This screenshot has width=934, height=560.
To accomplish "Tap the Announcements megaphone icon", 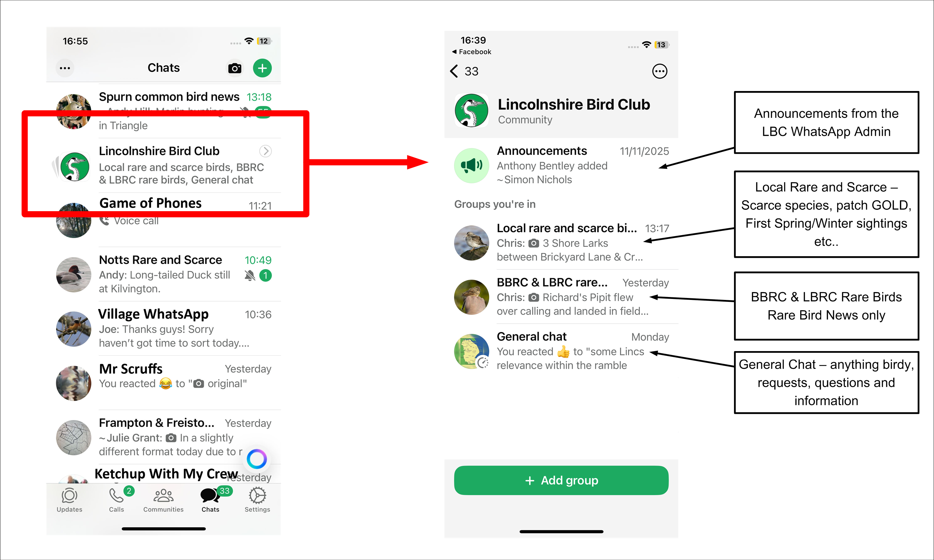I will coord(472,165).
